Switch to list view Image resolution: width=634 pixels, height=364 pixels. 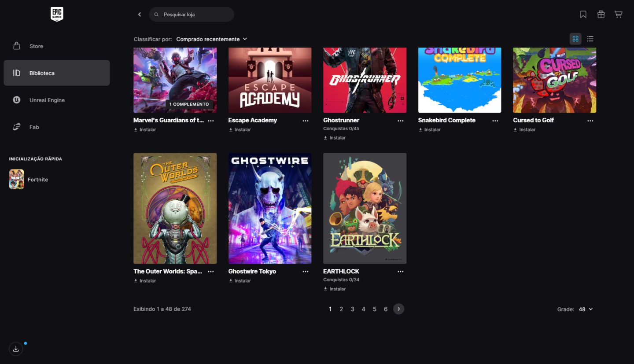click(590, 39)
